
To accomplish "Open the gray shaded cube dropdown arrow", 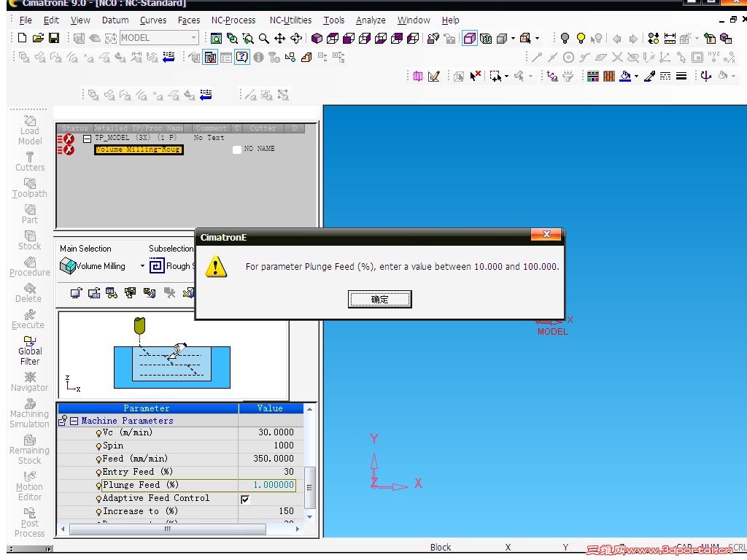I will [x=513, y=39].
